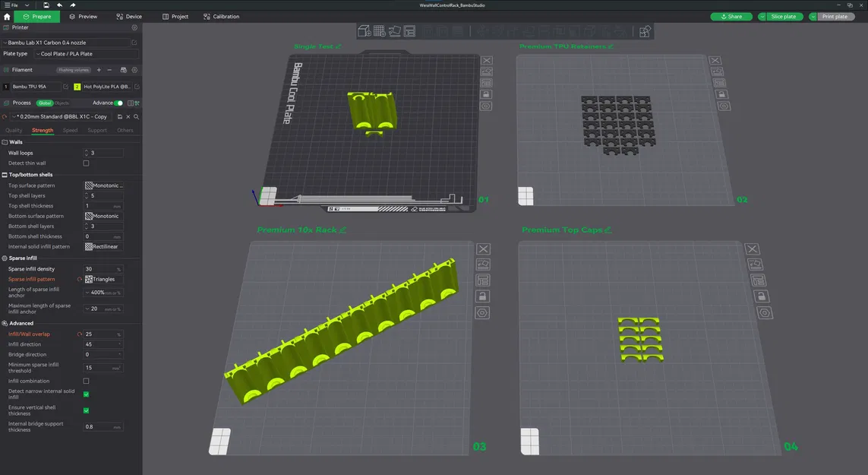Open the Plate type Cool Plate dropdown
Viewport: 868px width, 475px height.
tap(86, 54)
